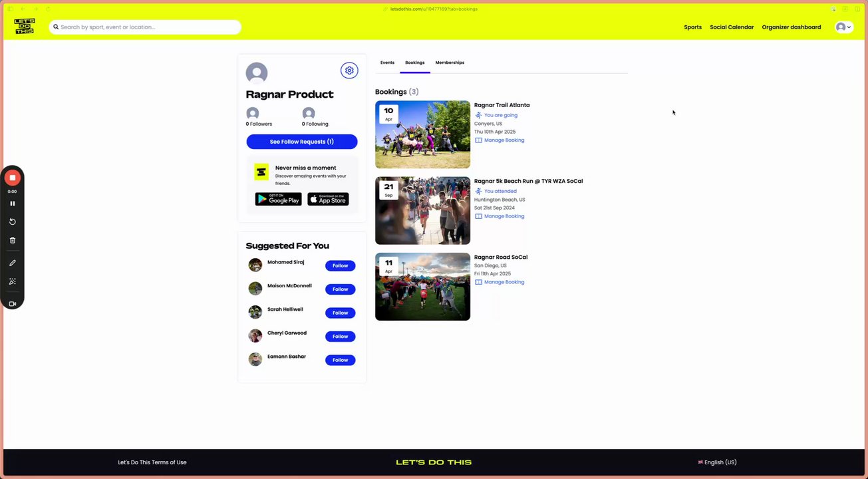
Task: Open Social Calendar in top nav
Action: [732, 27]
